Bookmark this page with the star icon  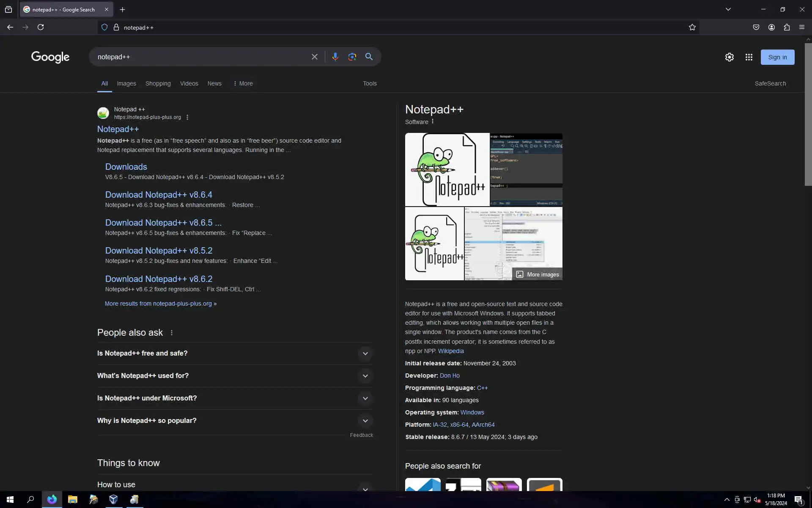point(692,28)
